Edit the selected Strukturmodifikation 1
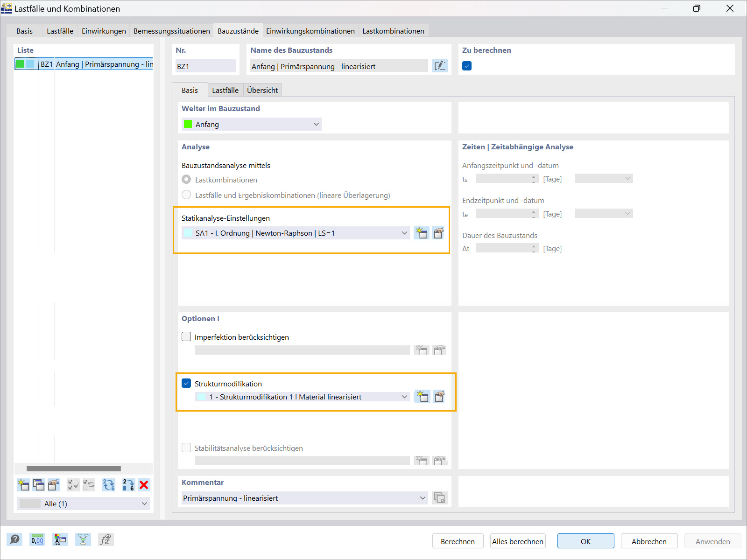This screenshot has width=747, height=560. 439,397
